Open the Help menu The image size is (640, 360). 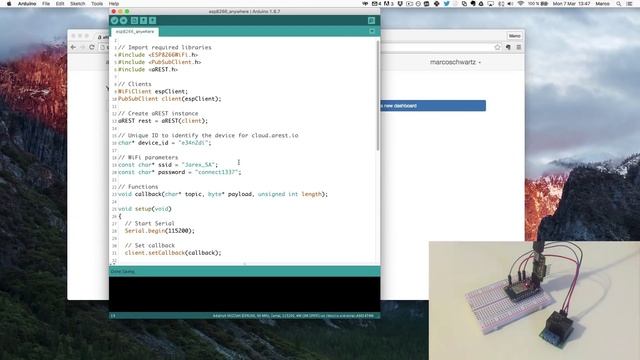(x=114, y=4)
